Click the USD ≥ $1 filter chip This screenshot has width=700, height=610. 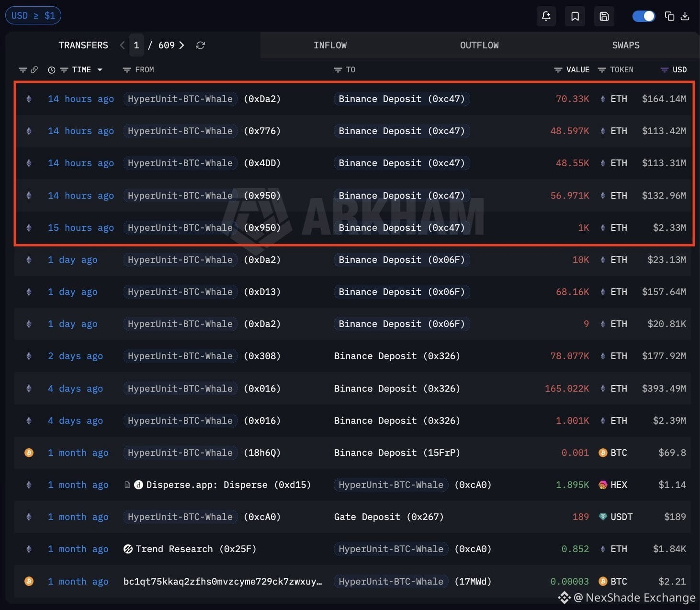click(x=33, y=15)
